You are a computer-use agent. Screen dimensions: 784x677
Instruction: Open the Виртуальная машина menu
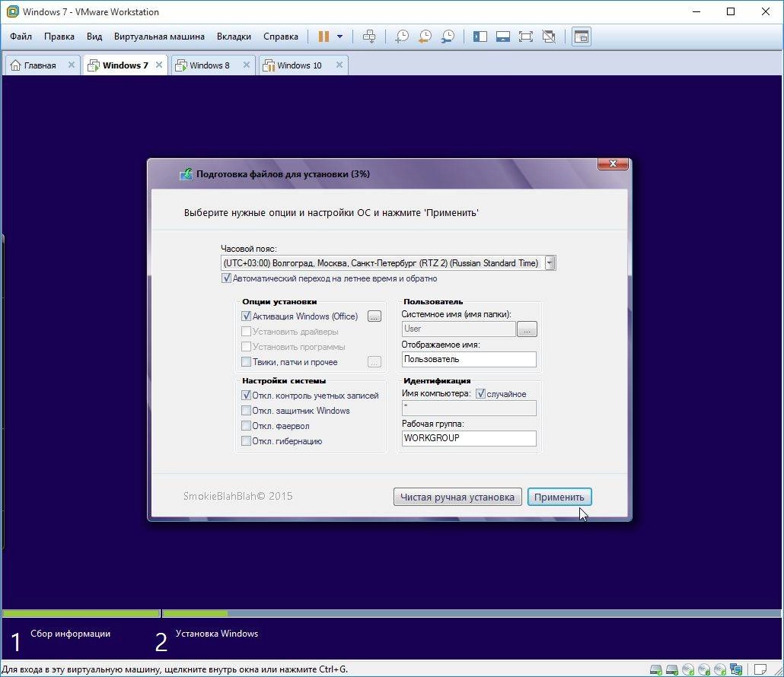(x=159, y=37)
